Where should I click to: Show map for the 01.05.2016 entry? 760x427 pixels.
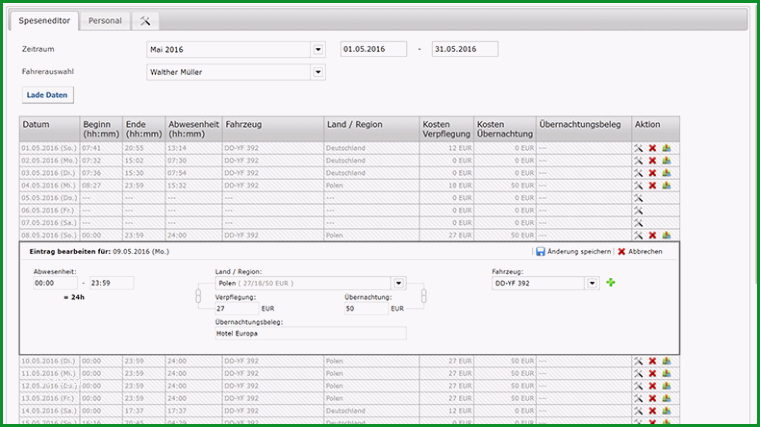click(666, 148)
